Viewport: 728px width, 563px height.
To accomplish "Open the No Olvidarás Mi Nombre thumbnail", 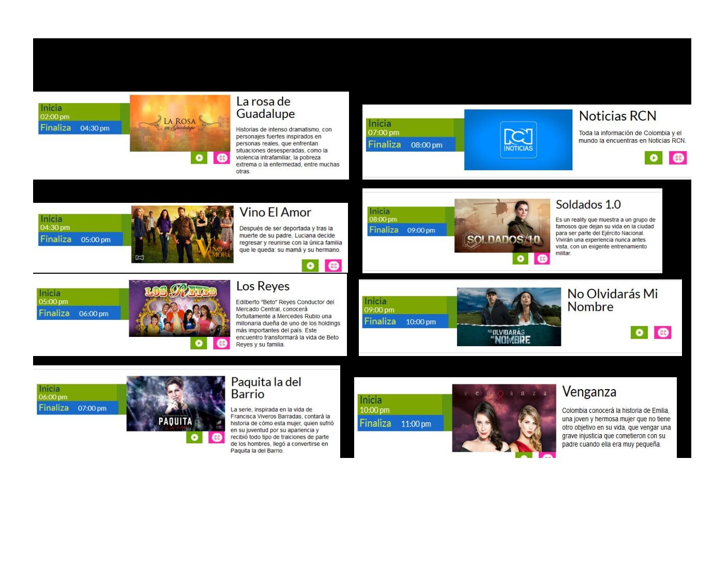I will point(509,317).
